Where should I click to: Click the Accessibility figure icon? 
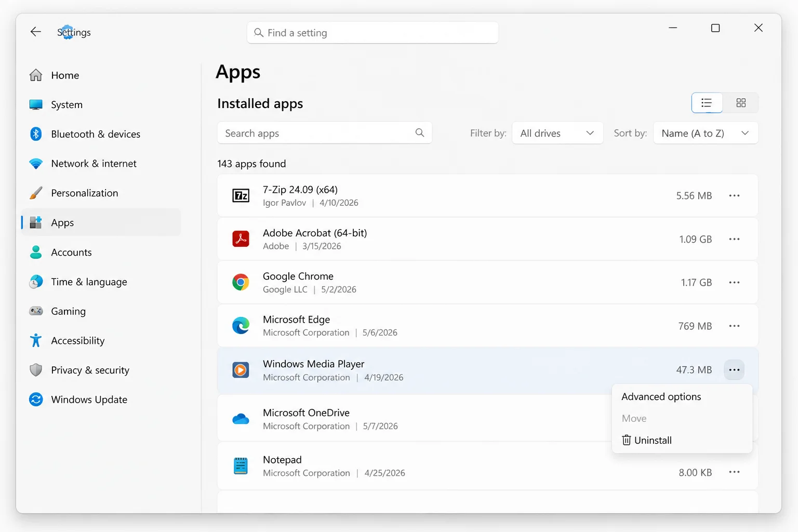(x=36, y=340)
